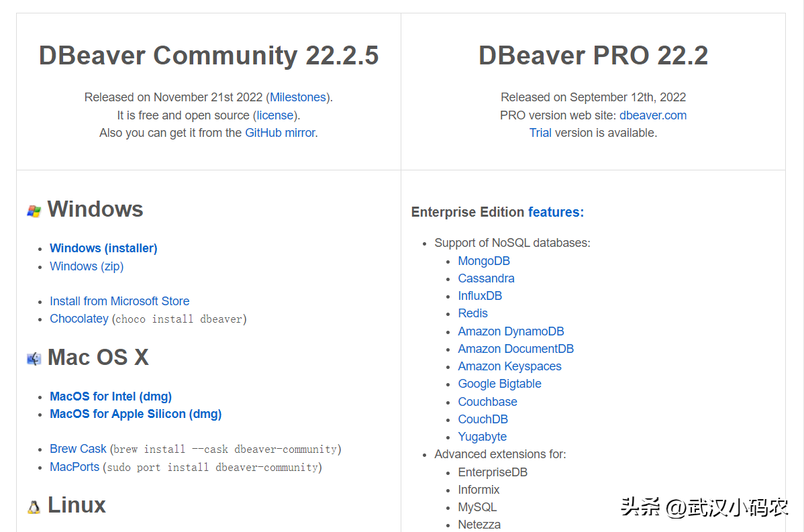The image size is (804, 532).
Task: Click the Netezza list item
Action: (x=479, y=525)
